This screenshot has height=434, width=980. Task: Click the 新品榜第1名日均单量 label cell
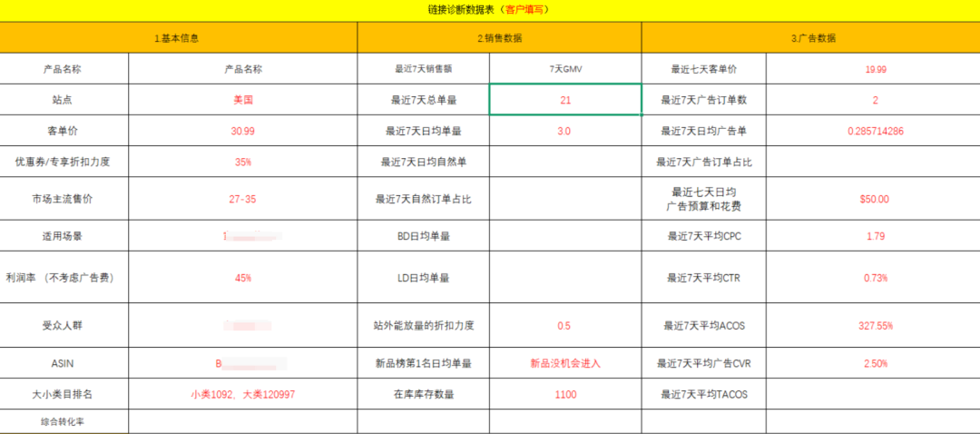(x=423, y=363)
